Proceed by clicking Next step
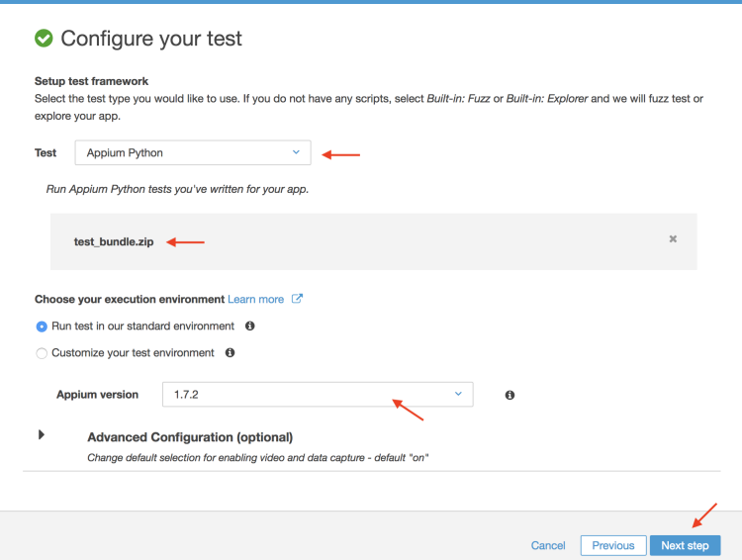Image resolution: width=742 pixels, height=560 pixels. pos(685,545)
